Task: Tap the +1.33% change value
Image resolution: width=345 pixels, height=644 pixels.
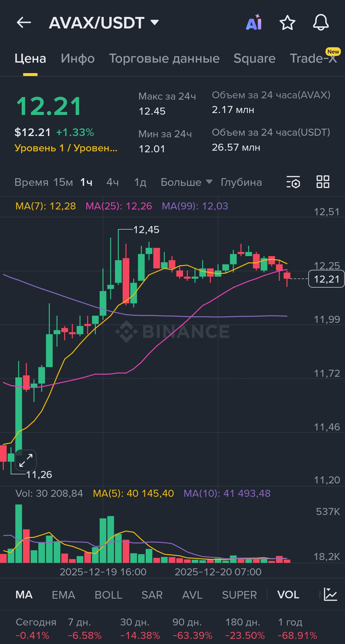Action: point(75,132)
